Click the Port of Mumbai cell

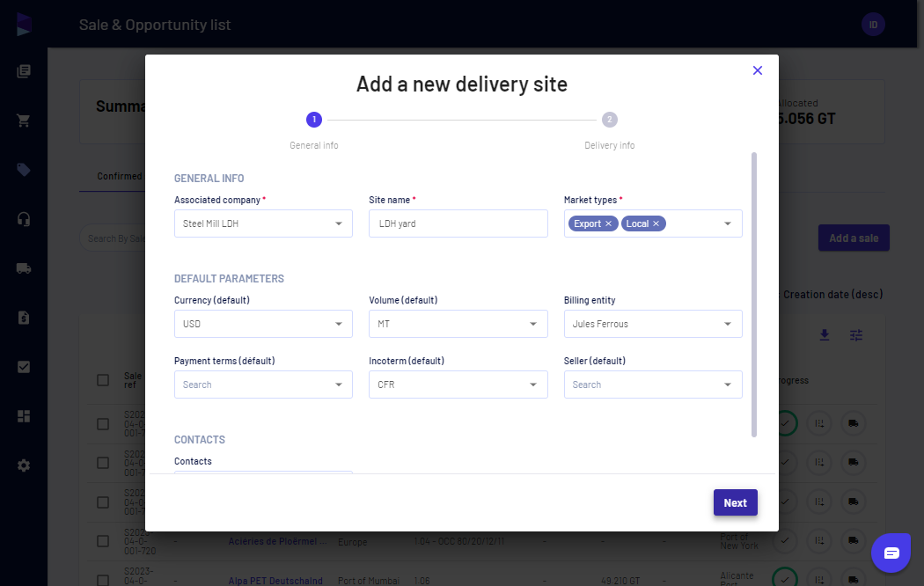click(x=369, y=581)
